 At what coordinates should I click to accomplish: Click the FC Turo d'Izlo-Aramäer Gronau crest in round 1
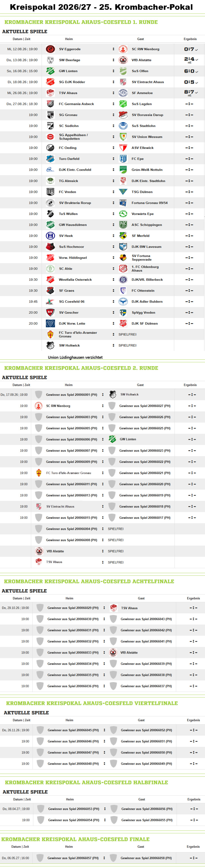point(50,335)
